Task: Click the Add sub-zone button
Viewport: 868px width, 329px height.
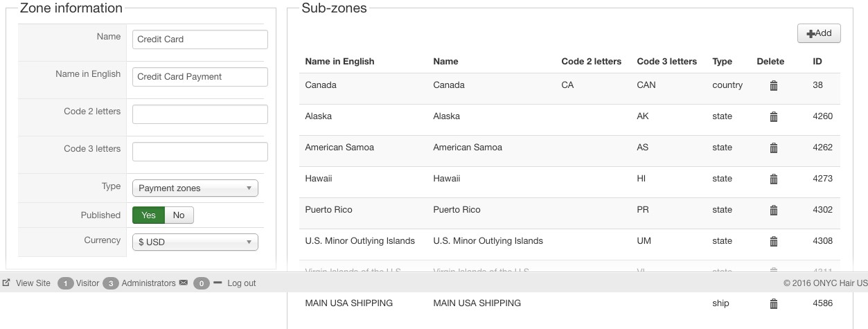Action: [x=819, y=33]
